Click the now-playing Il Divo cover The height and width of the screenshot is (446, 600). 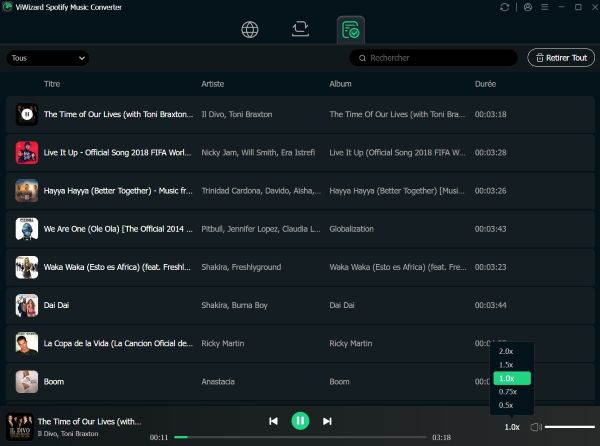20,427
